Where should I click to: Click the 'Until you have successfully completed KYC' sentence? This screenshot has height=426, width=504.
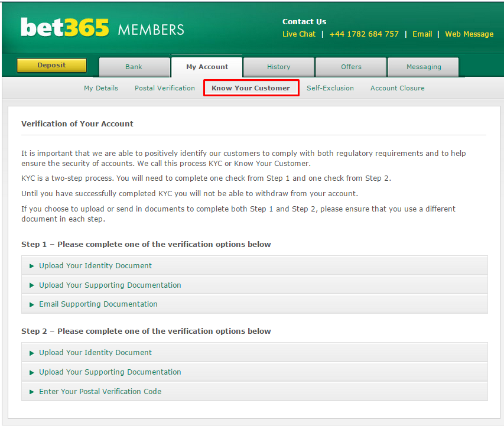190,194
